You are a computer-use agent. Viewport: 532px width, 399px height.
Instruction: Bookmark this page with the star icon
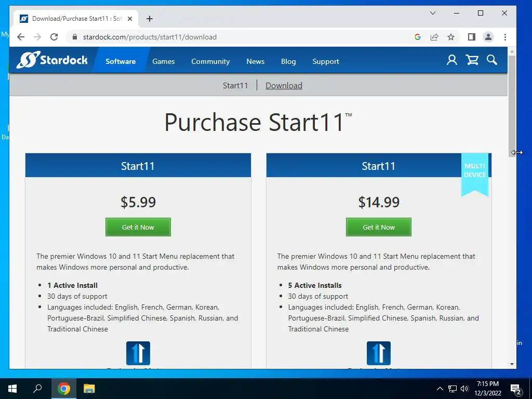pyautogui.click(x=450, y=37)
